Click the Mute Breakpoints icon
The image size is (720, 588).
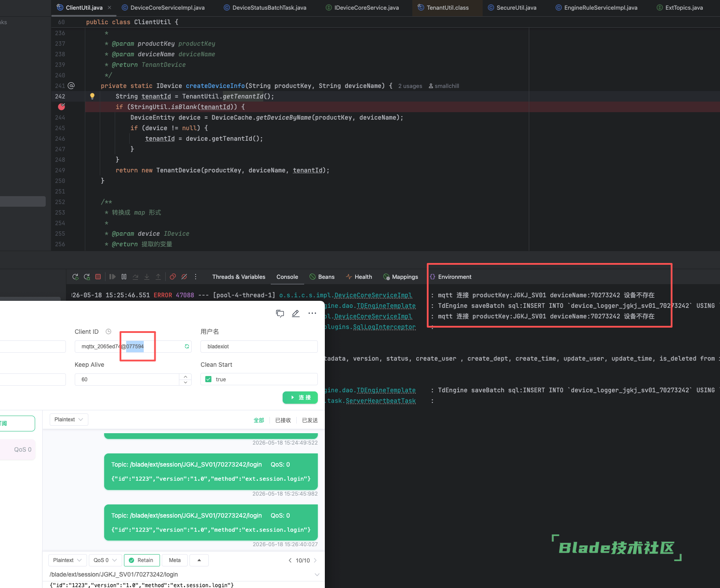[184, 277]
